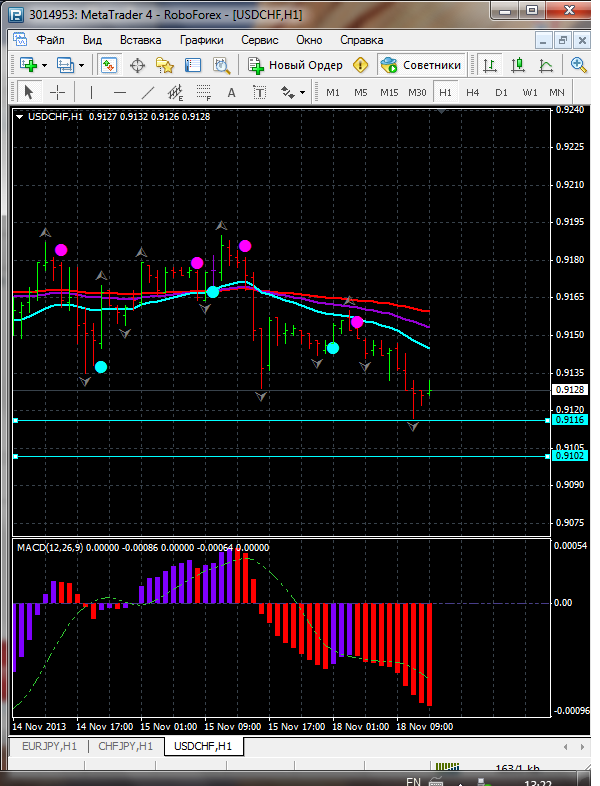600x786 pixels.
Task: Select the arrow cursor tool
Action: coord(29,92)
